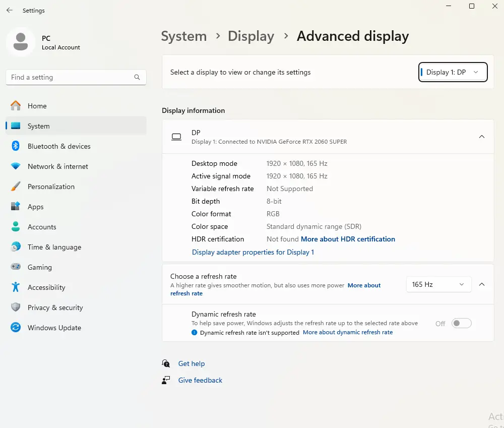Click the Bluetooth icon in sidebar

coord(16,146)
